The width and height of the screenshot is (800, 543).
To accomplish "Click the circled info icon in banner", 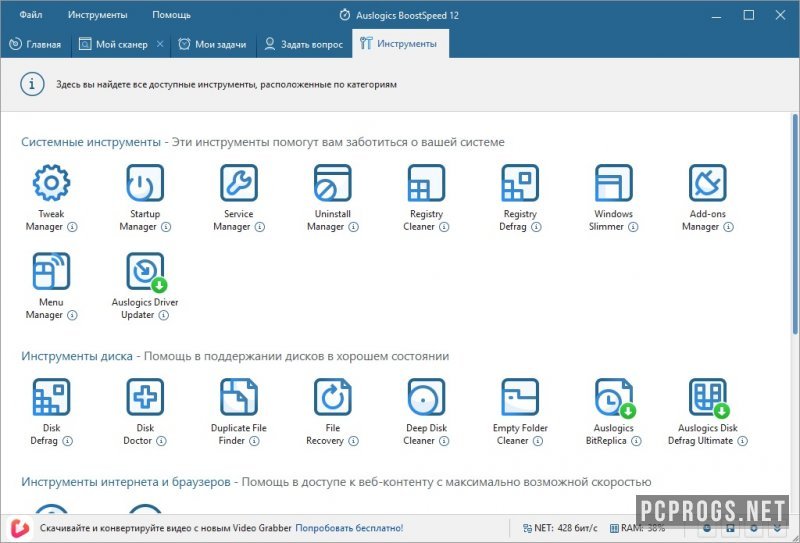I will pyautogui.click(x=32, y=84).
